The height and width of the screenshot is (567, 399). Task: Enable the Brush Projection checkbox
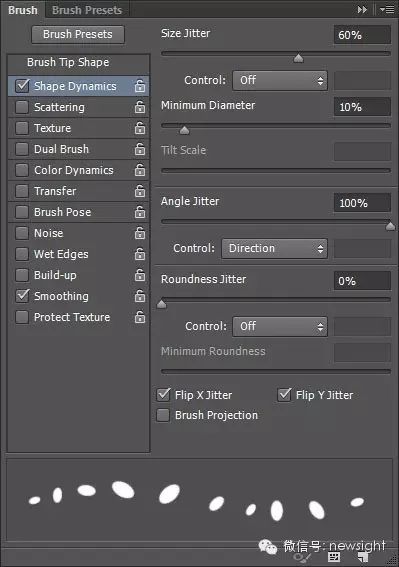(x=163, y=415)
